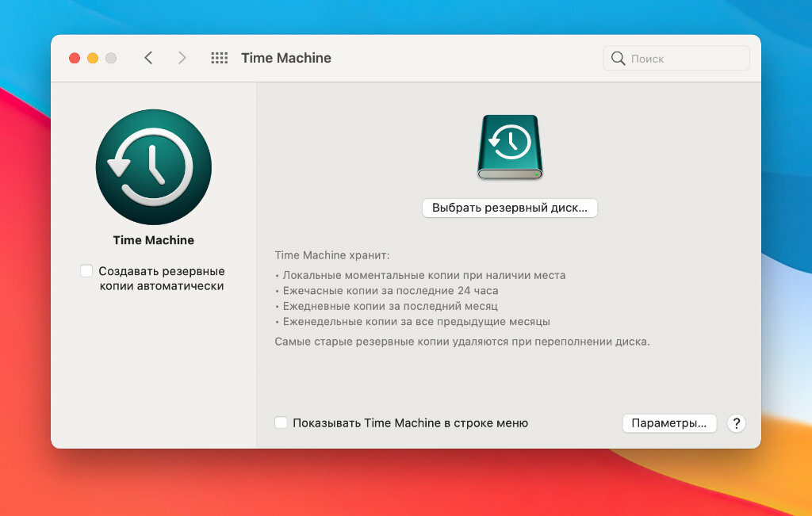
Task: Click the 'Создавать резервные копии автоматически' label
Action: (162, 278)
